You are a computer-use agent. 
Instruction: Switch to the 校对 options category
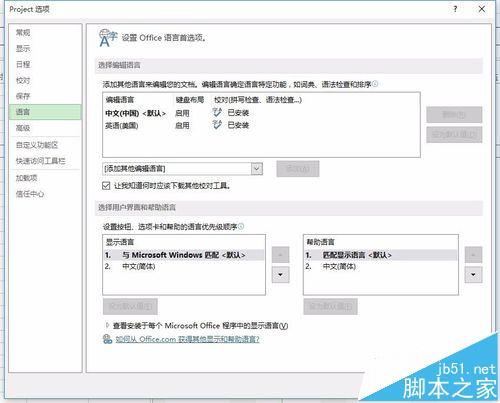(x=23, y=80)
